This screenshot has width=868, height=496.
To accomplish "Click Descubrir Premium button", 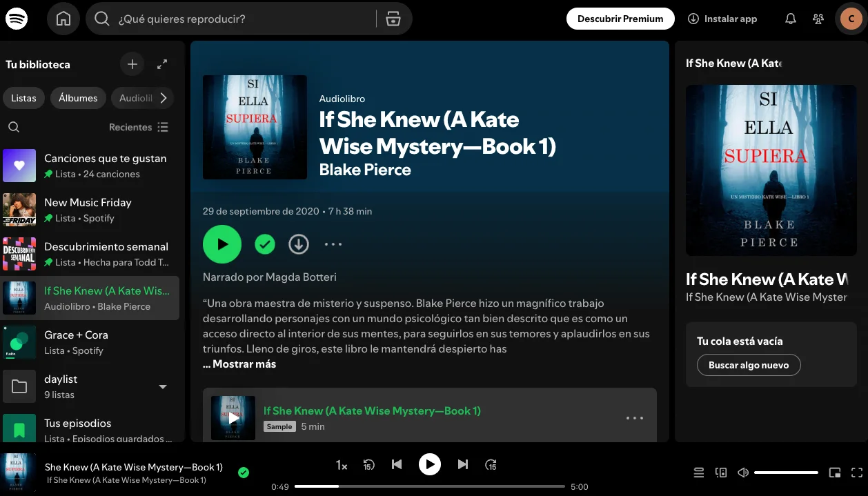I will point(620,19).
